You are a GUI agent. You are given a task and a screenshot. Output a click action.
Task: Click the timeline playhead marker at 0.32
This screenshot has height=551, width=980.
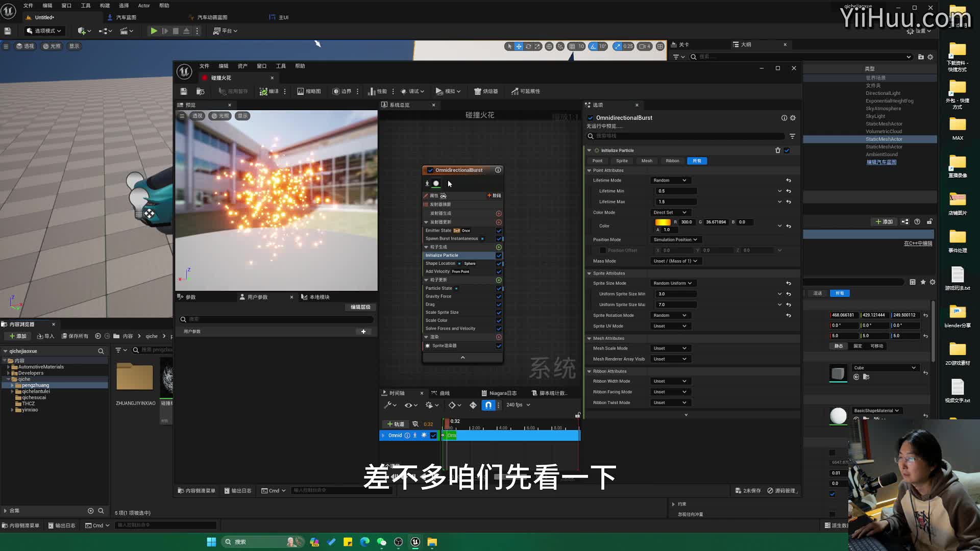click(x=447, y=423)
